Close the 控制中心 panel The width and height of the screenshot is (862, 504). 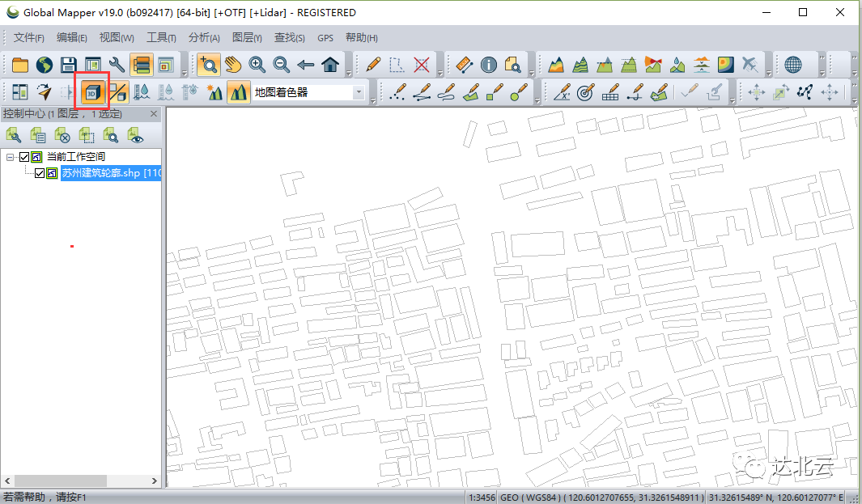154,114
